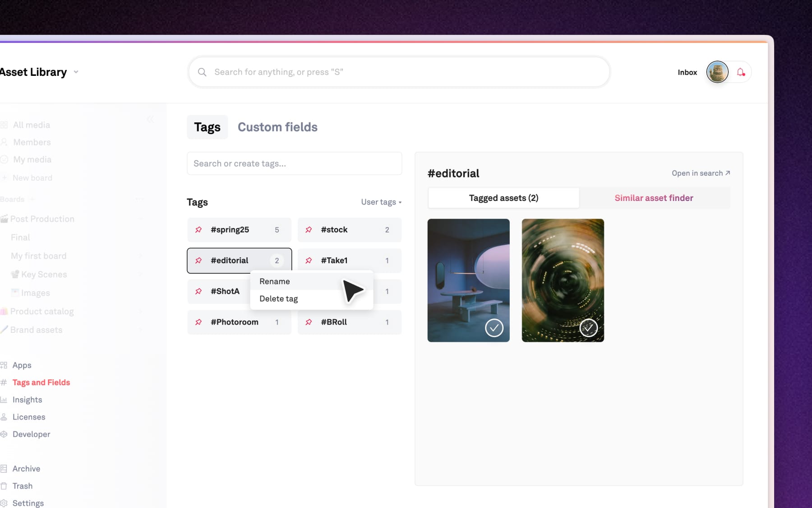Open the User tags filter dropdown
The width and height of the screenshot is (812, 508).
[381, 202]
